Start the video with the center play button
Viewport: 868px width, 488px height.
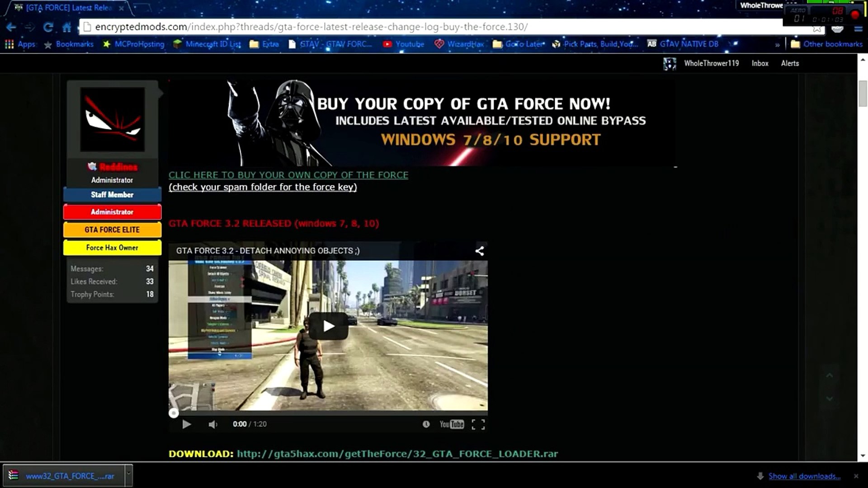tap(329, 326)
